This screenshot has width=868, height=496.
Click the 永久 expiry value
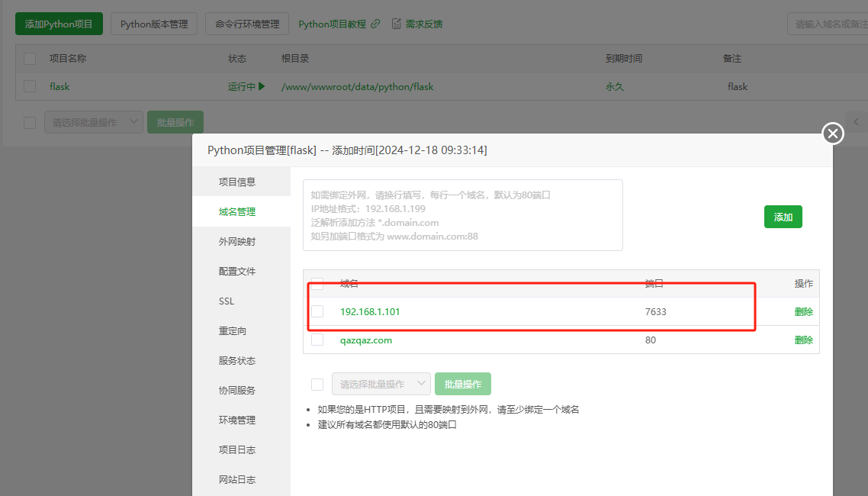click(x=615, y=86)
